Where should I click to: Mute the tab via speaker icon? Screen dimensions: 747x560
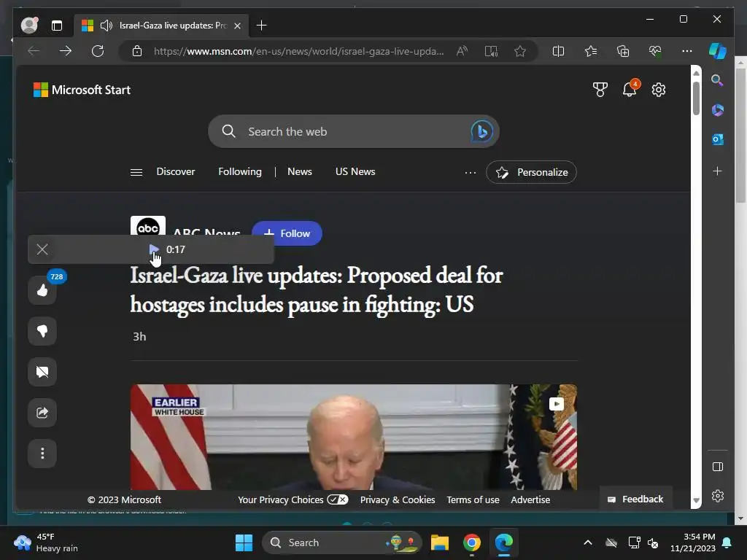107,26
